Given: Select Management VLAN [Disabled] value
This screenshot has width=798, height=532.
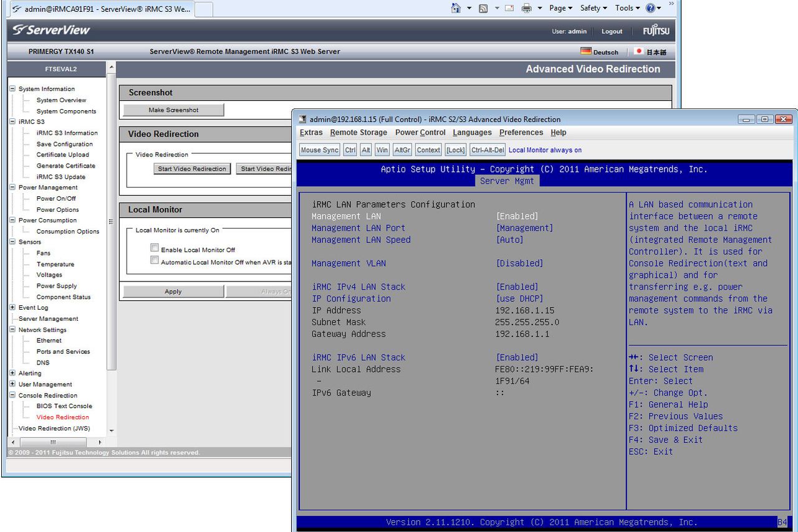Looking at the screenshot, I should [x=519, y=264].
